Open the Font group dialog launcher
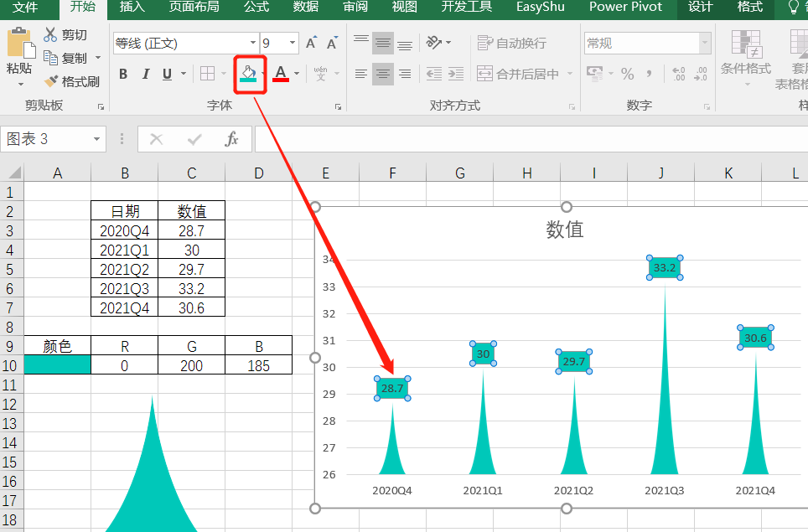808x532 pixels. [x=338, y=106]
